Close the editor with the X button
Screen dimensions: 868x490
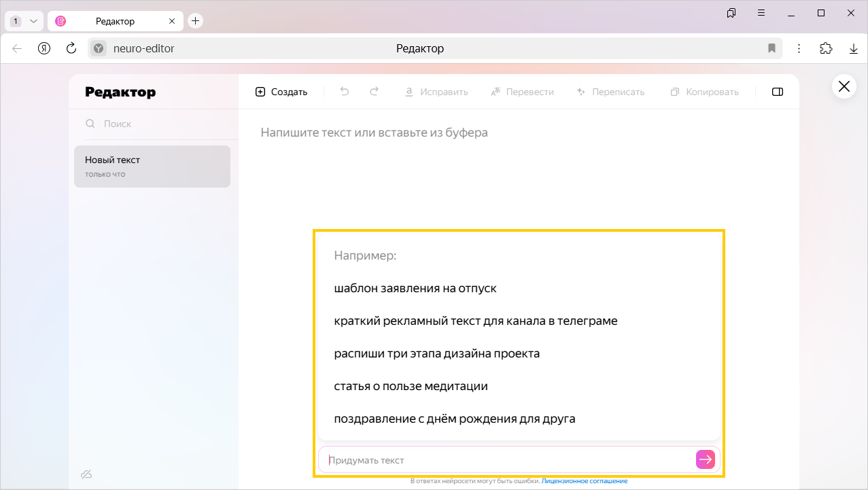(x=844, y=86)
